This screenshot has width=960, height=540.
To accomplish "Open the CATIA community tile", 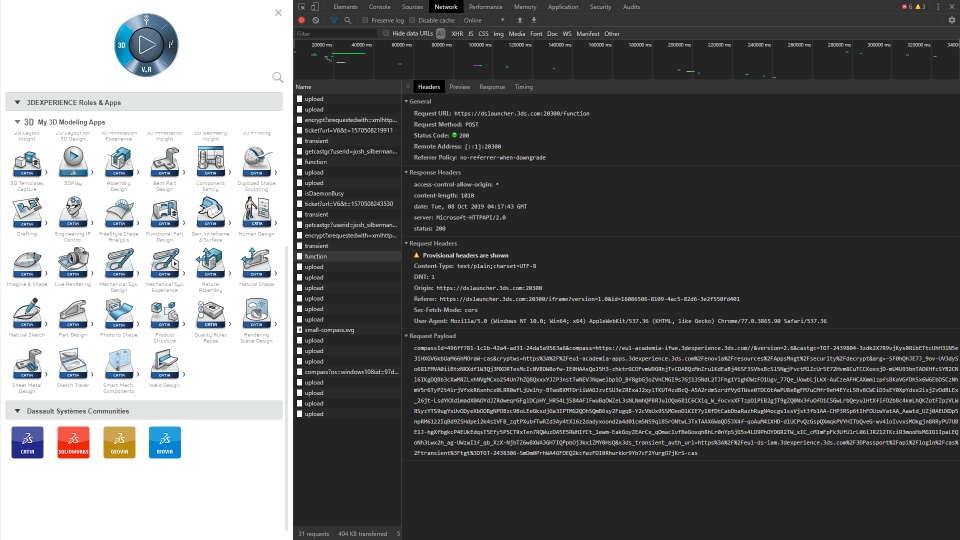I will pos(28,442).
